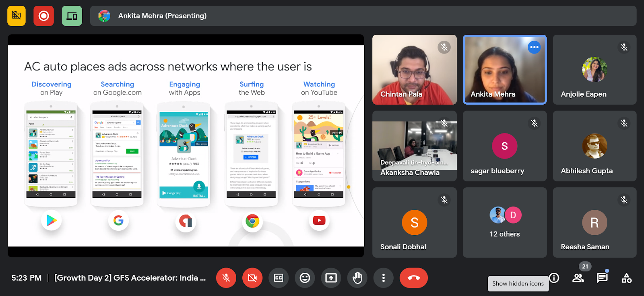Click the slide title AC auto places ads
The width and height of the screenshot is (644, 296).
pos(168,66)
